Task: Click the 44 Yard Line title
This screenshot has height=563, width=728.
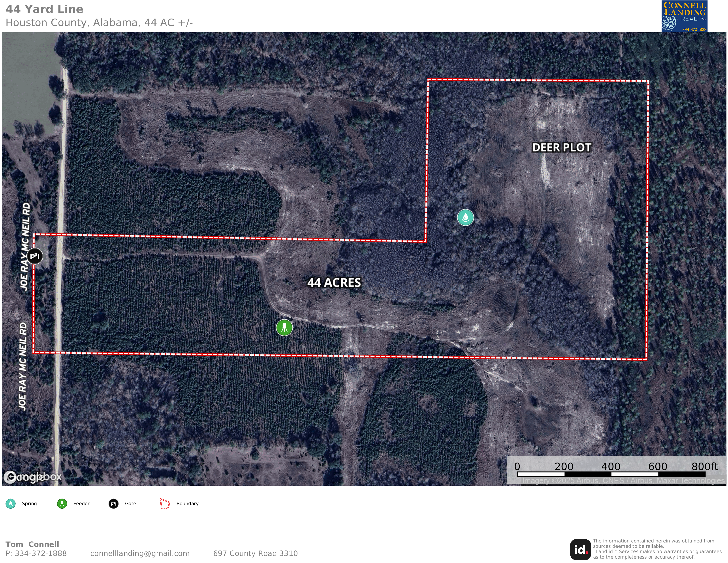Action: pyautogui.click(x=44, y=9)
